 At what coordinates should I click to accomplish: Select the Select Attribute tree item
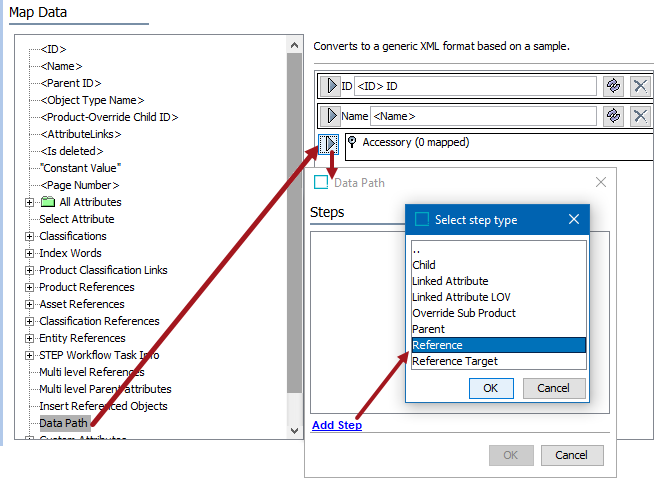pos(77,219)
